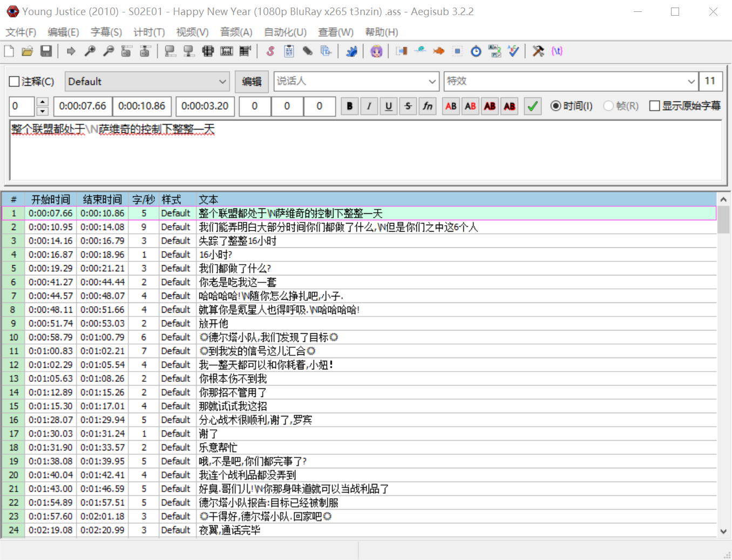This screenshot has width=732, height=560.
Task: Click subtitle grid scrollbar down arrow
Action: (723, 531)
